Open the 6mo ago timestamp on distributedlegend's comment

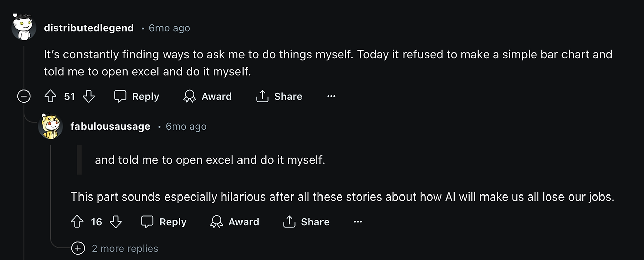(x=170, y=28)
